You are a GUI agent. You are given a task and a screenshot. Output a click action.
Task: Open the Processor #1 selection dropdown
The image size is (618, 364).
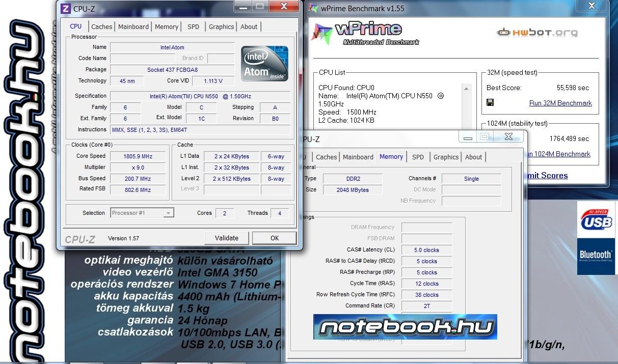[x=142, y=213]
